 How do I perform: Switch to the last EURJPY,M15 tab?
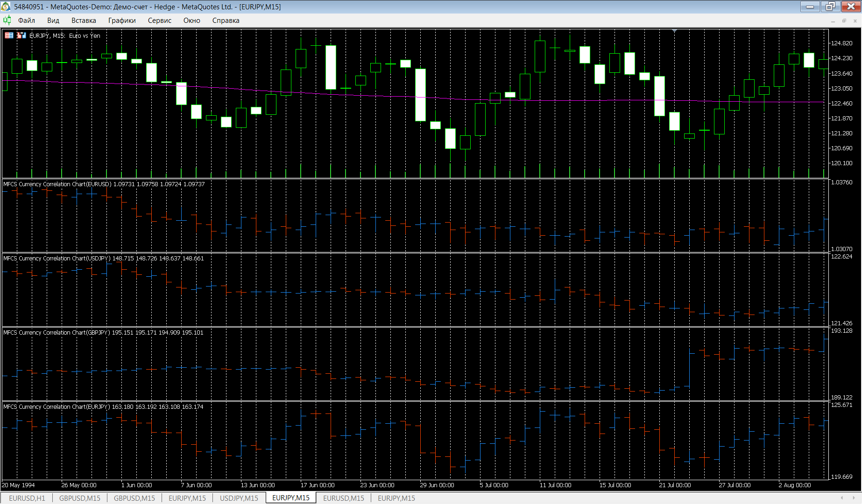(x=396, y=498)
